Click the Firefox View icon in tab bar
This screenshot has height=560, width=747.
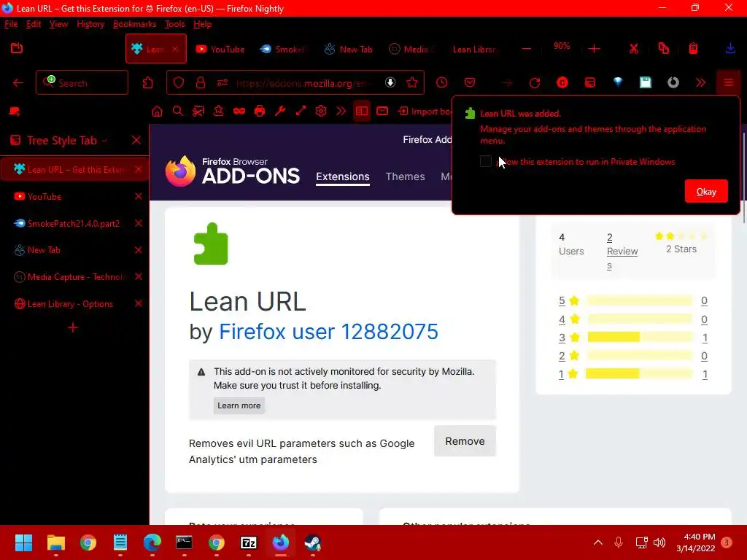[x=17, y=48]
